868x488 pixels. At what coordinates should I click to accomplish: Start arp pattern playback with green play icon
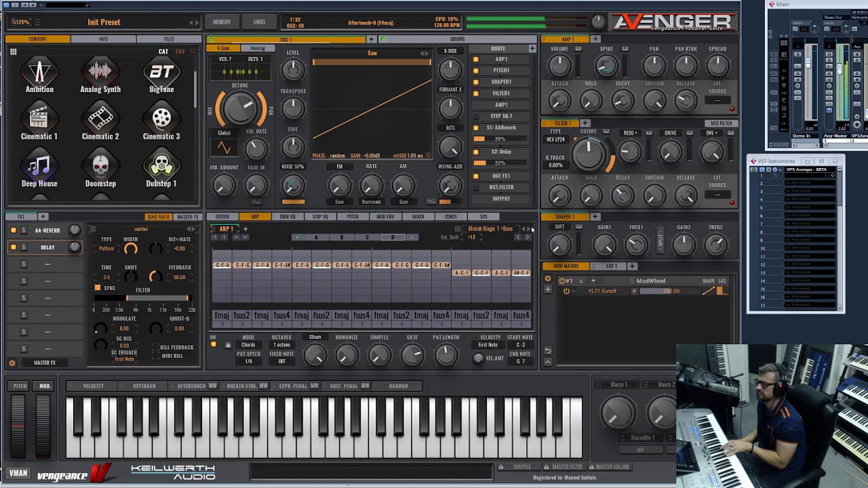coord(297,237)
